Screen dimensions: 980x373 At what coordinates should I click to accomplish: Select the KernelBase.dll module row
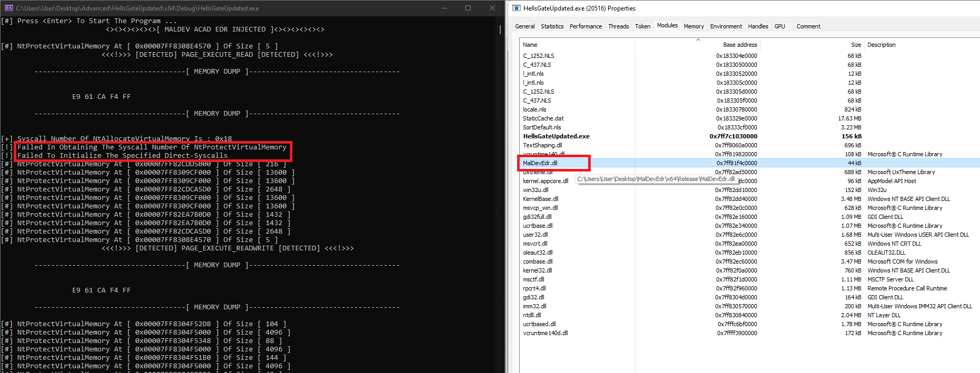pyautogui.click(x=750, y=199)
